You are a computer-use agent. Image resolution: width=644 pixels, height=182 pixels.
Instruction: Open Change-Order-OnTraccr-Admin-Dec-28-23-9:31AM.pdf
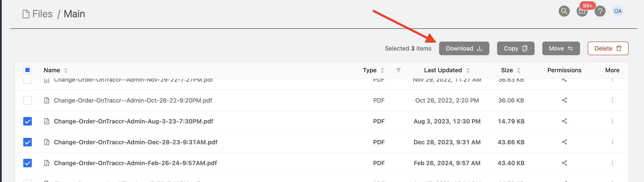point(135,142)
